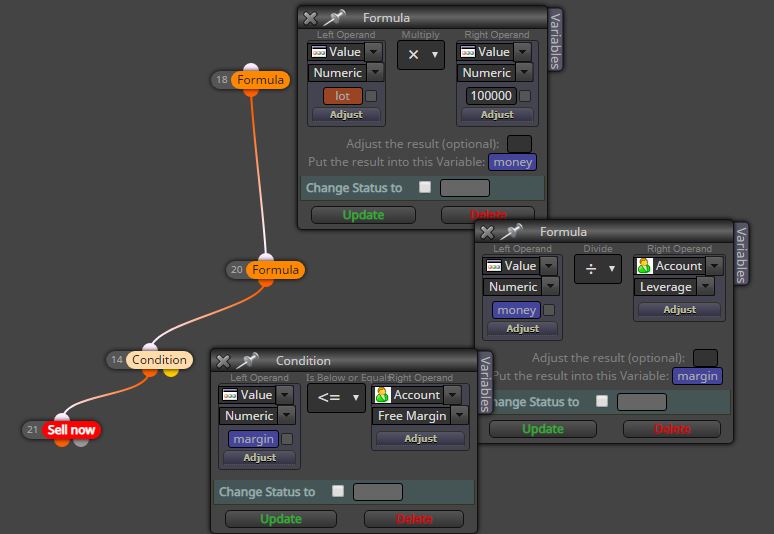The width and height of the screenshot is (774, 534).
Task: Open the Free Margin dropdown in Condition
Action: point(460,416)
